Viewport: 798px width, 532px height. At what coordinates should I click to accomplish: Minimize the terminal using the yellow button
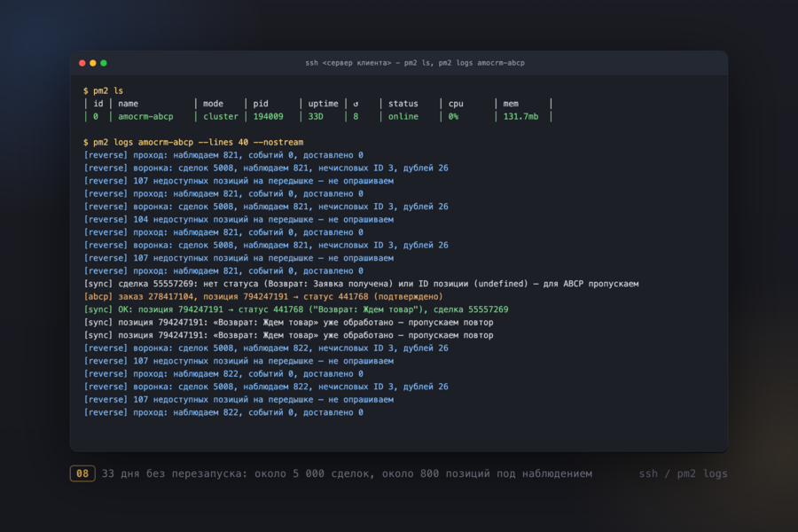click(92, 63)
